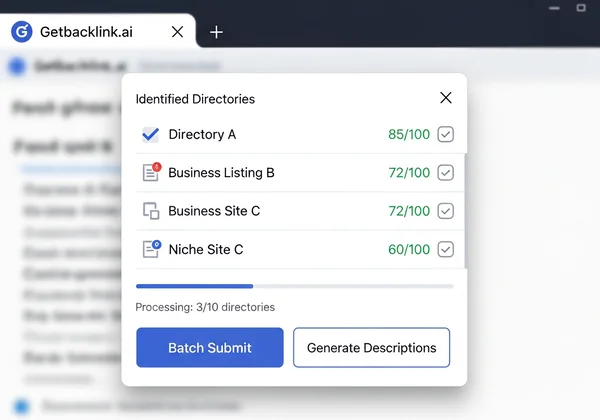Deselect the Niche Site C checkbox
The image size is (600, 420).
(x=446, y=249)
